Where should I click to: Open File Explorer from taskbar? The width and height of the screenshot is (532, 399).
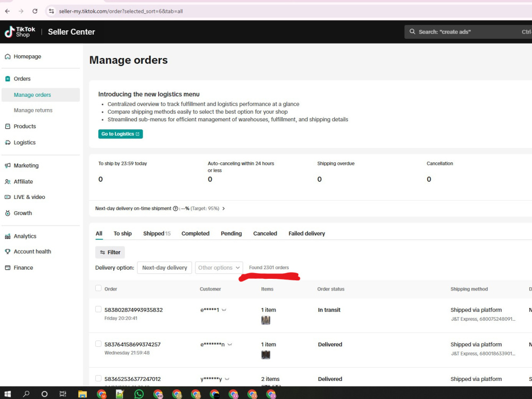pyautogui.click(x=82, y=394)
